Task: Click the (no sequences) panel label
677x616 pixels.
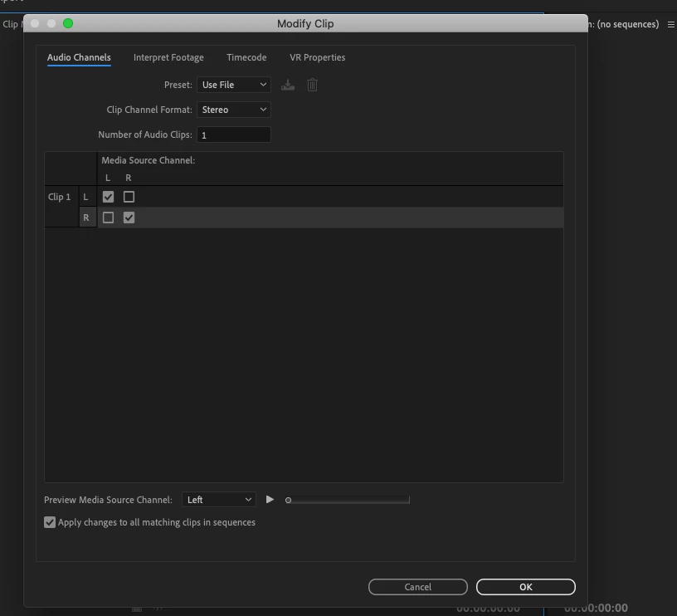Action: [x=628, y=24]
